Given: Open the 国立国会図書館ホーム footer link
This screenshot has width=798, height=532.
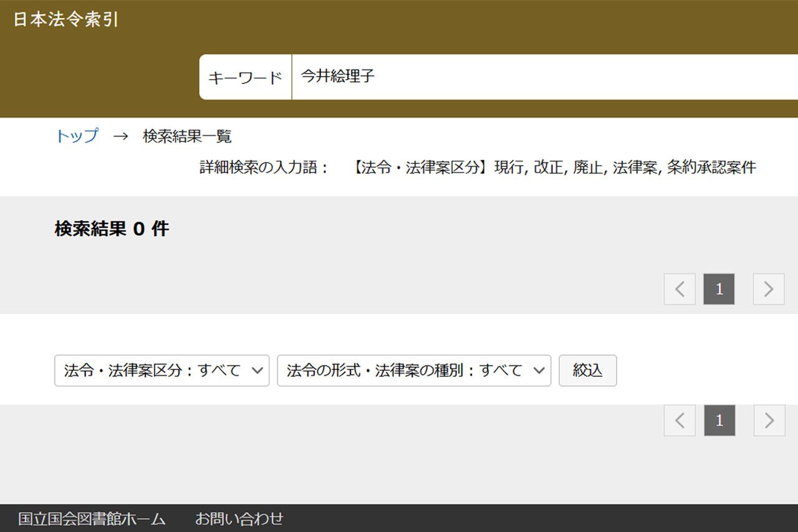Looking at the screenshot, I should (x=91, y=518).
